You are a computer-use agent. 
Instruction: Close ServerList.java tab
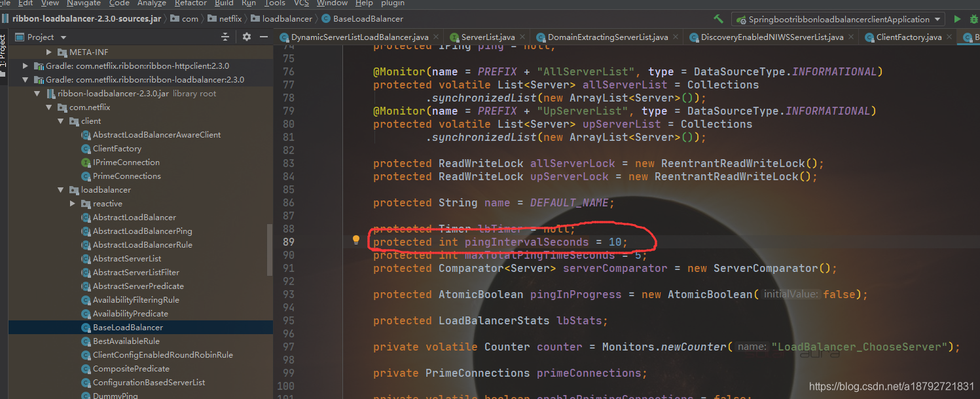[521, 37]
